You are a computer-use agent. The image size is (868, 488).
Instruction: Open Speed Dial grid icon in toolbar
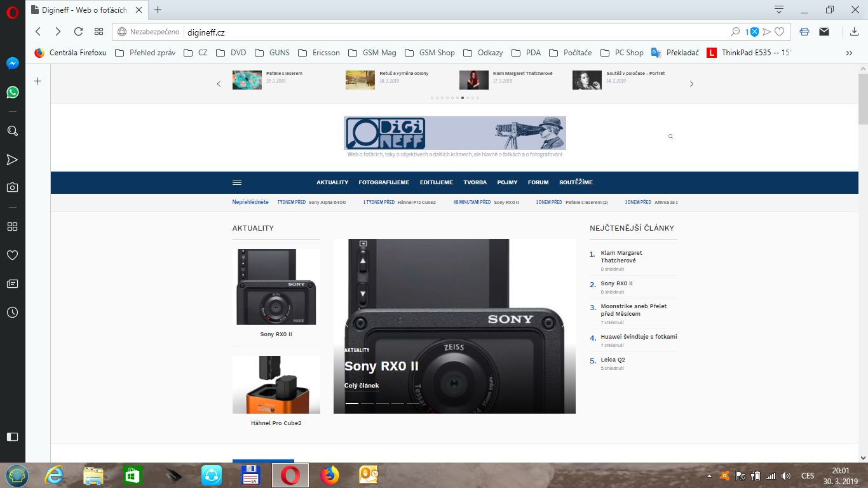tap(98, 31)
